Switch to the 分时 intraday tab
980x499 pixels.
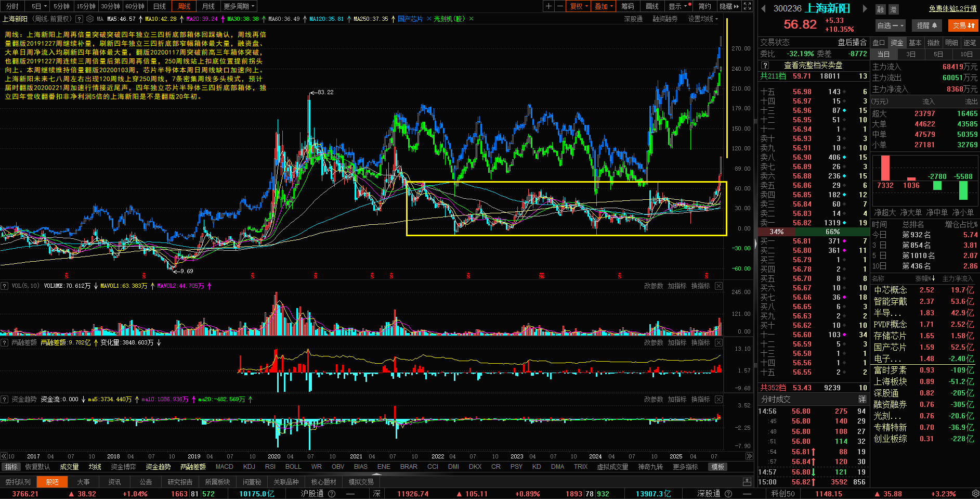click(x=12, y=6)
